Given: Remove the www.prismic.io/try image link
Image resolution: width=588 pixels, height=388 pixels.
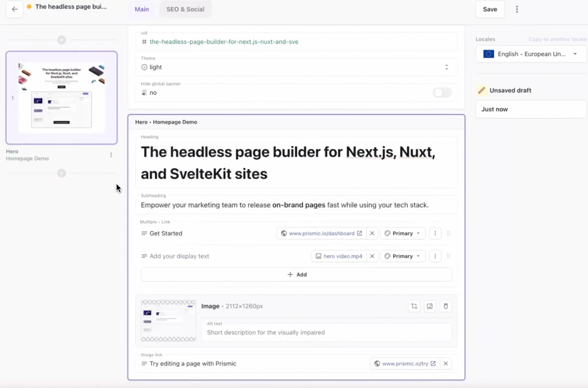Looking at the screenshot, I should click(x=446, y=364).
